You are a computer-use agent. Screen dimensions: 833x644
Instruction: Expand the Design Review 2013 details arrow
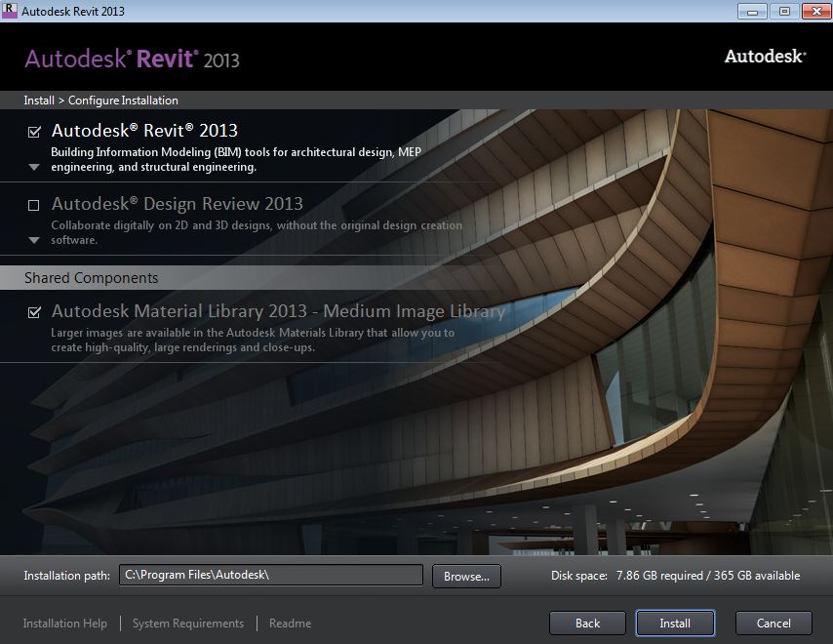pyautogui.click(x=34, y=237)
